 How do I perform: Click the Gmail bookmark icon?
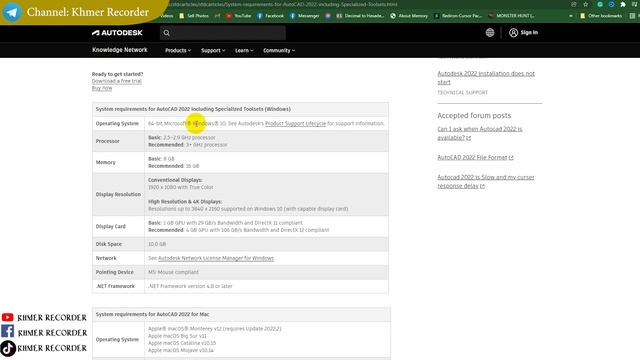tap(217, 16)
